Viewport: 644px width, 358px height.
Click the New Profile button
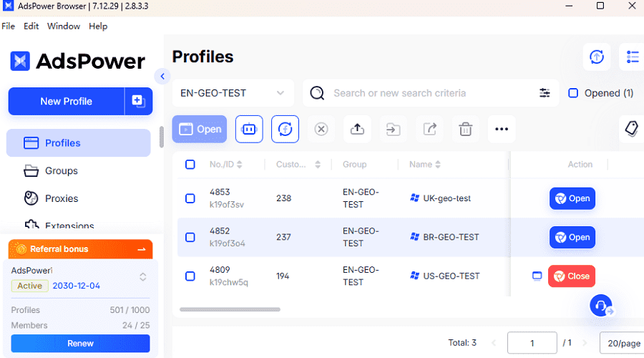tap(66, 101)
